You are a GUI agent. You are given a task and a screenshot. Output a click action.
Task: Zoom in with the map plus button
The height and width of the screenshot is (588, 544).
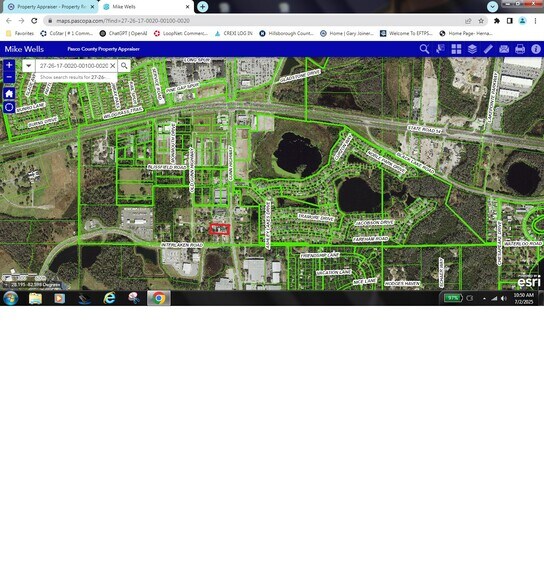9,65
